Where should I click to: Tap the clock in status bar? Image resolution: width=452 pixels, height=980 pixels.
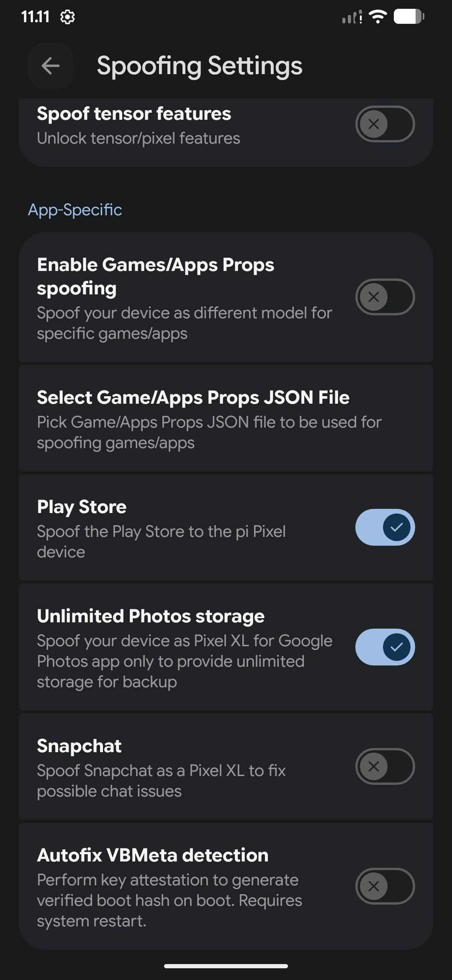[35, 17]
